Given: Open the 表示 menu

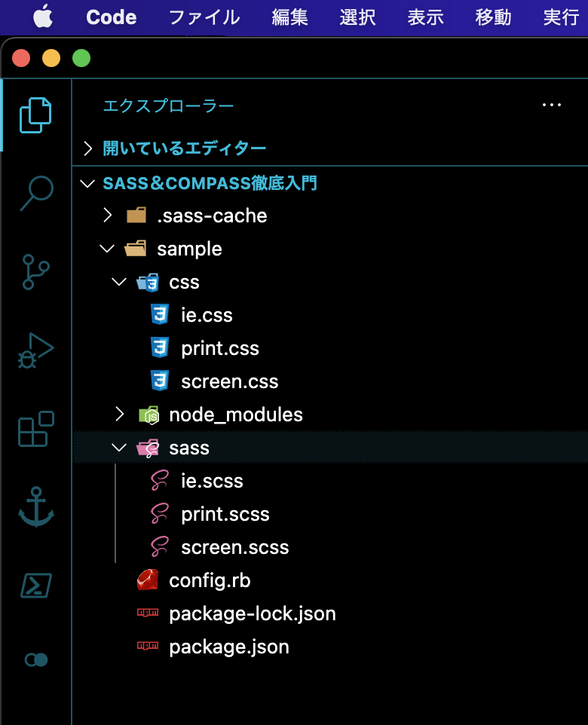Looking at the screenshot, I should [x=425, y=17].
